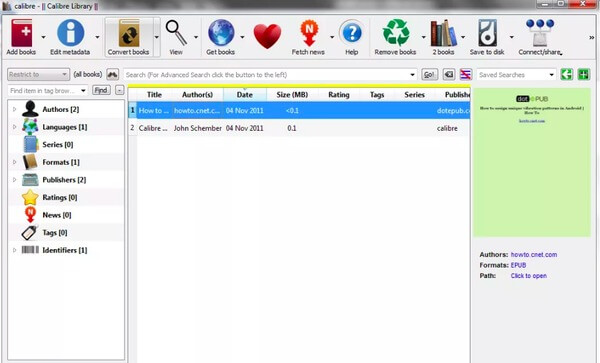Sort by the Date column header

point(245,94)
